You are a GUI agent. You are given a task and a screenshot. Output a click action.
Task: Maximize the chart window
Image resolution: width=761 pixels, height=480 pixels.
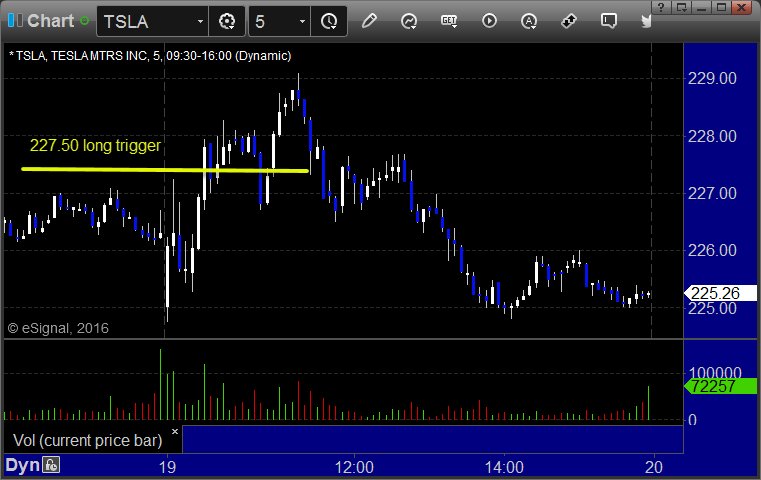721,7
